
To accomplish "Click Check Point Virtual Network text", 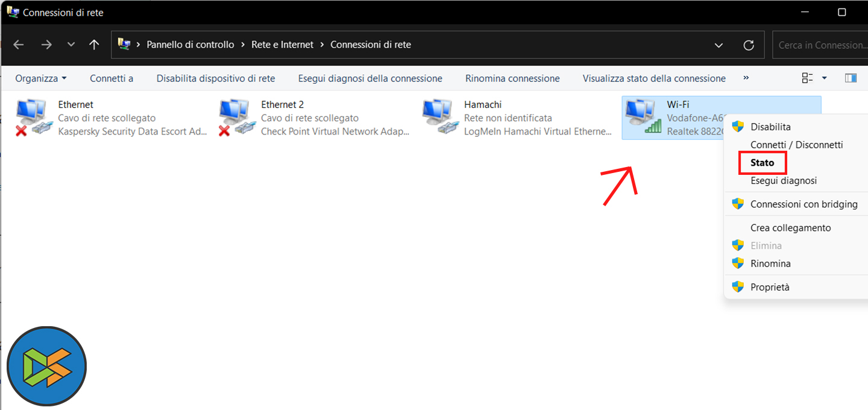I will [335, 131].
